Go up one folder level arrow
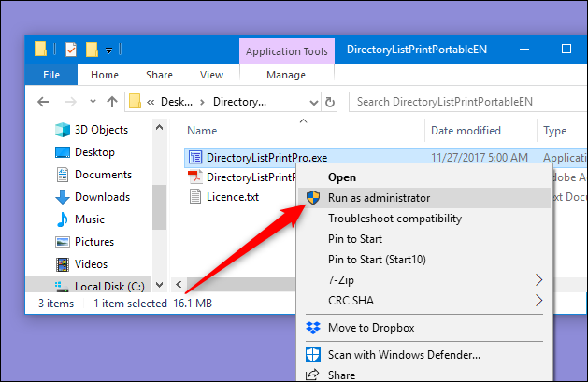The image size is (588, 382). pyautogui.click(x=112, y=102)
